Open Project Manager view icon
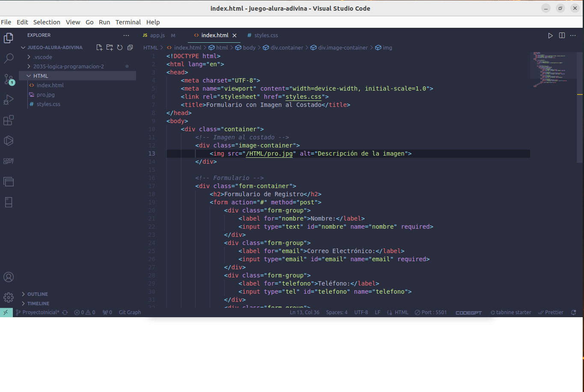Image resolution: width=584 pixels, height=392 pixels. coord(9,182)
